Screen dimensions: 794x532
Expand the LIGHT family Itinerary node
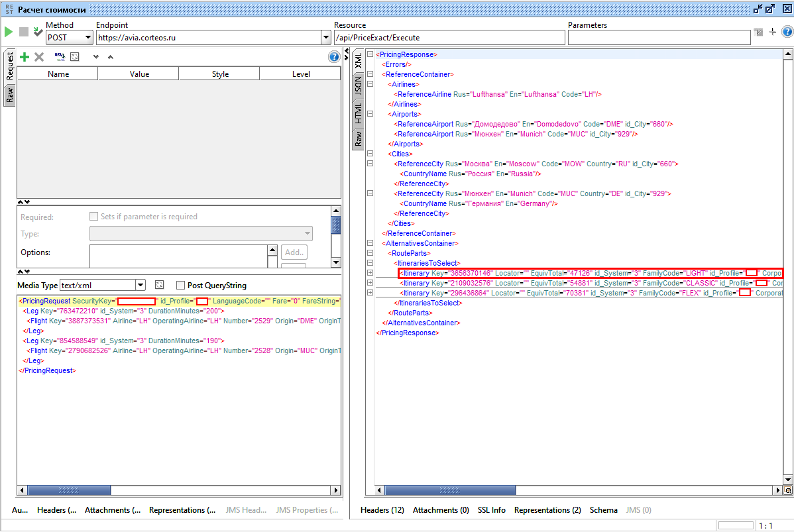[370, 273]
